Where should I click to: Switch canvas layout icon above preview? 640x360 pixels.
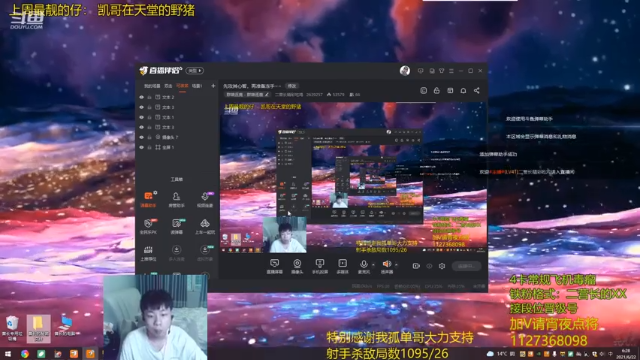pyautogui.click(x=450, y=91)
